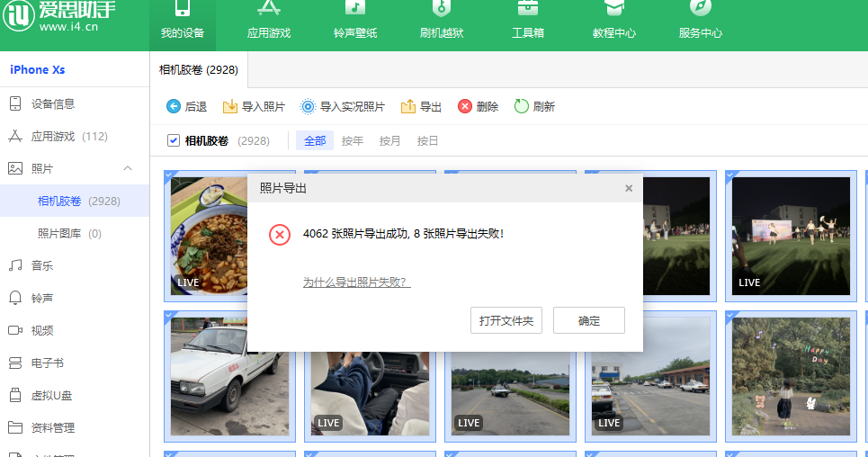The height and width of the screenshot is (457, 868).
Task: Click the 电子书 icon
Action: click(x=15, y=363)
